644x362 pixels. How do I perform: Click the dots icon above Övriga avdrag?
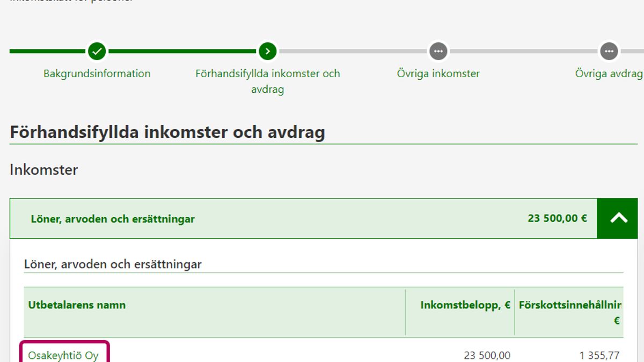point(609,51)
